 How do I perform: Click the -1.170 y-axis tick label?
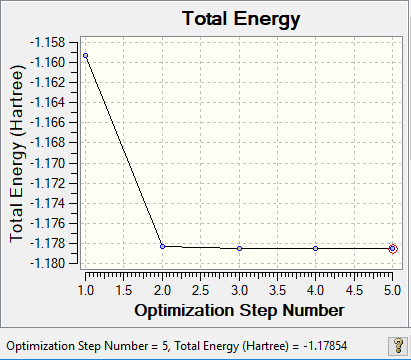48,163
